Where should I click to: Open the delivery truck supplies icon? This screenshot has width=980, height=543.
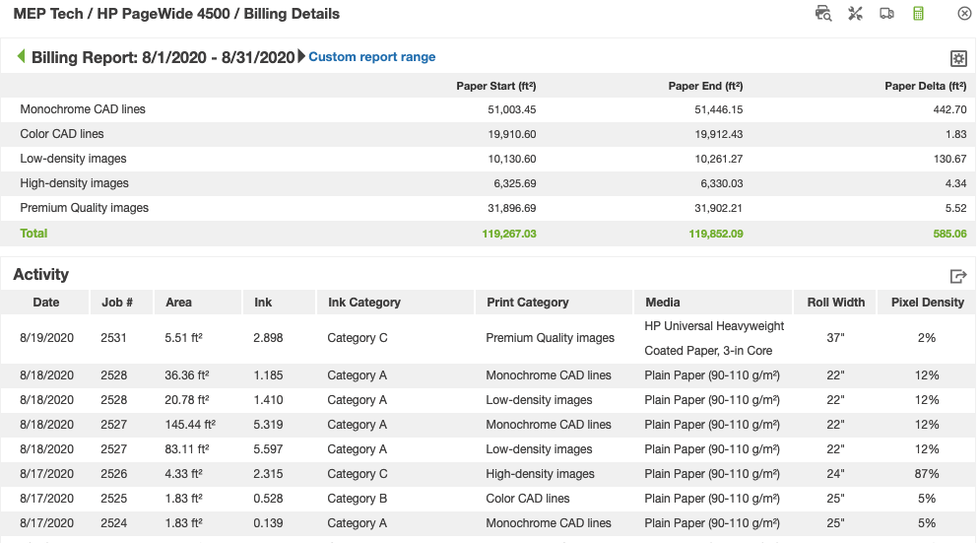point(886,14)
